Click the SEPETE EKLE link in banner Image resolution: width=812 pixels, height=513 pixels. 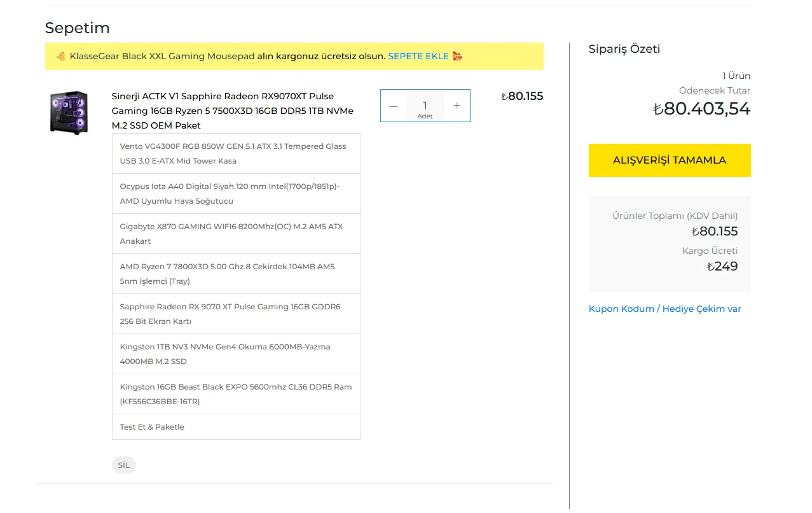[x=418, y=56]
